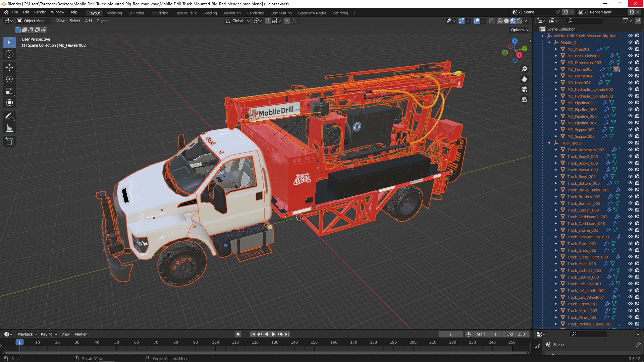
Task: Toggle viewport gizmos display
Action: point(462,21)
